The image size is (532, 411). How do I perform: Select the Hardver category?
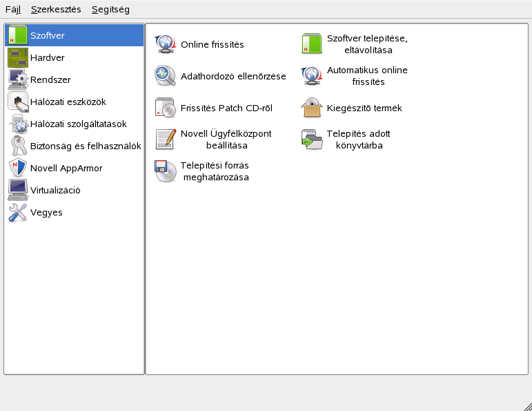click(x=47, y=57)
